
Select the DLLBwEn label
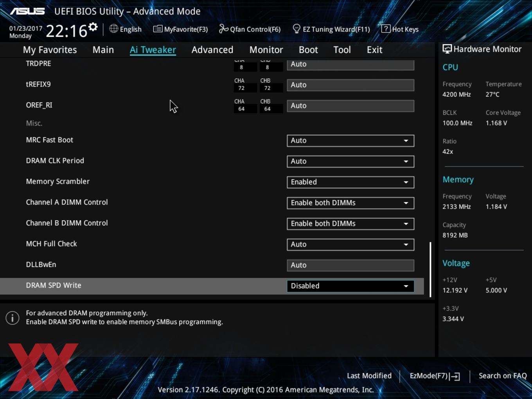coord(41,264)
